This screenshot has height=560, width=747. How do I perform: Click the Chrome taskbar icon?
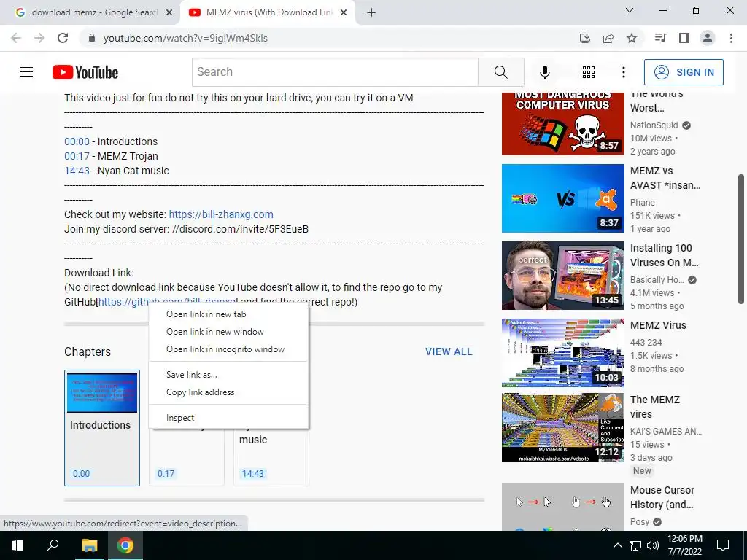tap(125, 545)
